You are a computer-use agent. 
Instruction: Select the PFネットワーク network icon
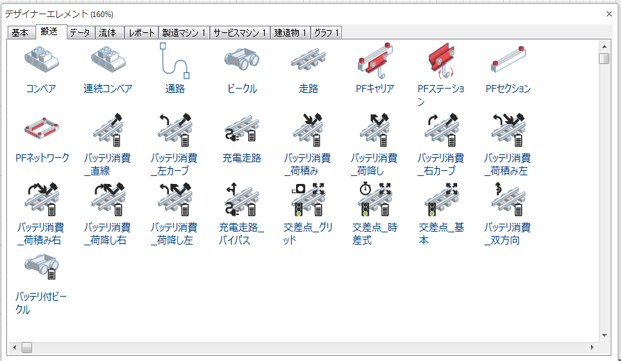42,128
